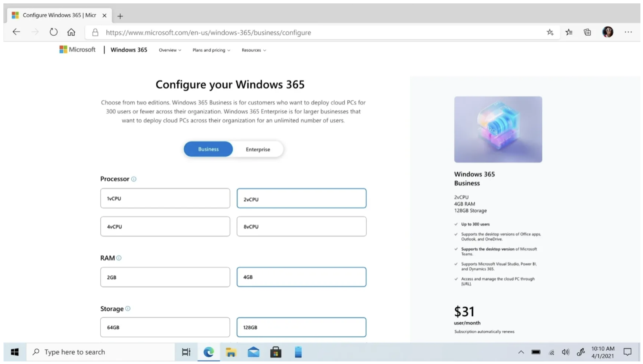This screenshot has height=364, width=643.
Task: Switch to the Enterprise edition
Action: (x=258, y=149)
